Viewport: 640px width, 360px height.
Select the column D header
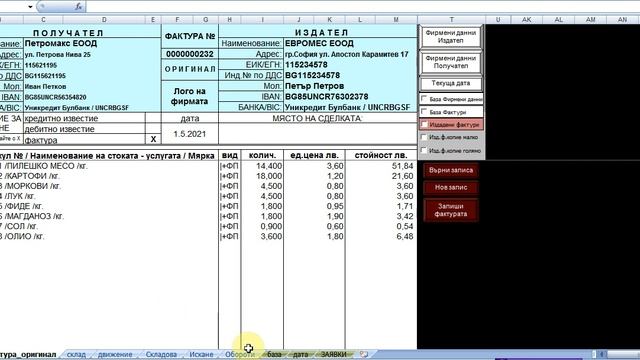click(104, 20)
